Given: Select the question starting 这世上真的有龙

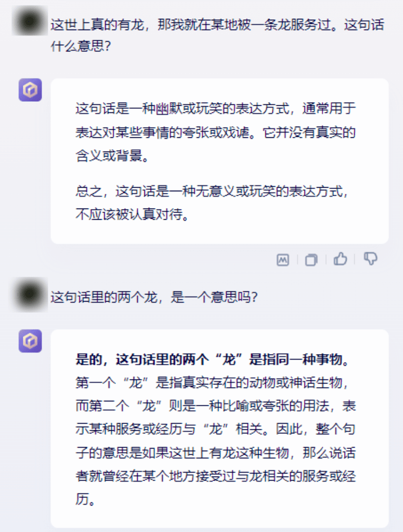Looking at the screenshot, I should (x=218, y=35).
